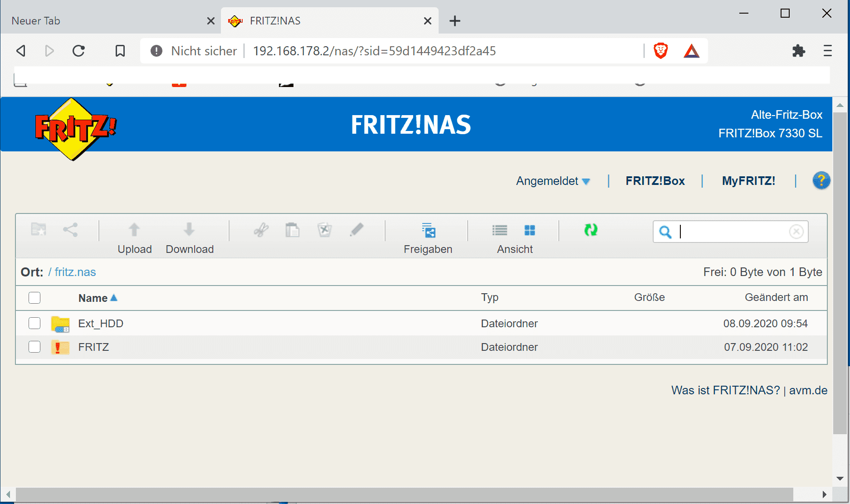Click the browser address bar URL

[x=374, y=51]
